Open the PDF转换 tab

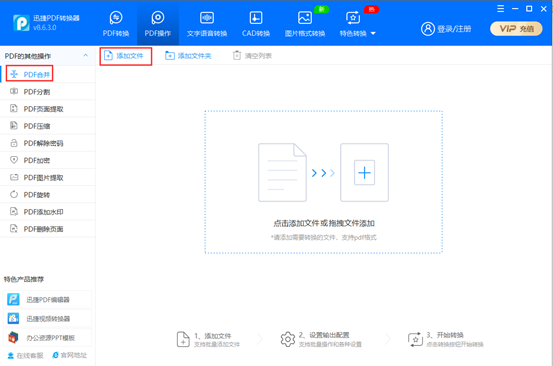point(116,24)
